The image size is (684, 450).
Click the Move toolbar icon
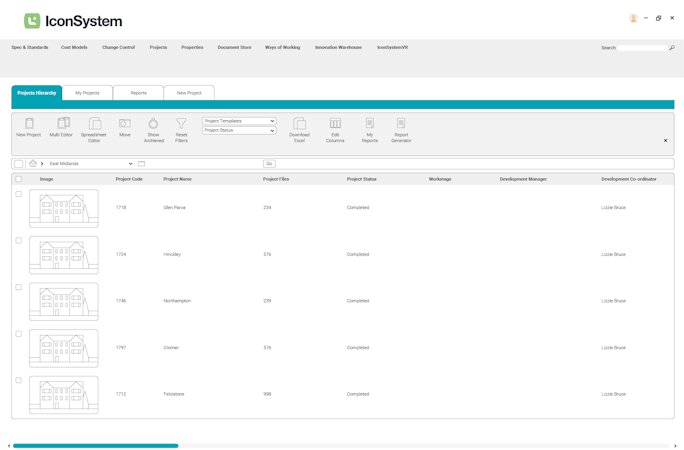tap(125, 123)
